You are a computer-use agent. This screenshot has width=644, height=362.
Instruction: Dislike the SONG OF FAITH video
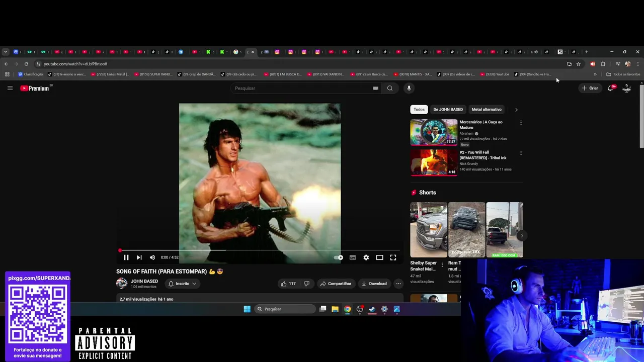[306, 284]
